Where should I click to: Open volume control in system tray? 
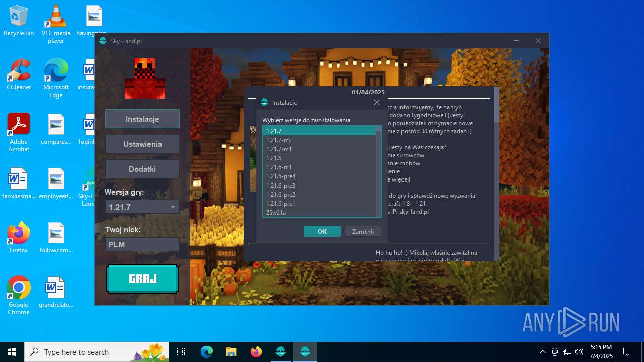(579, 352)
